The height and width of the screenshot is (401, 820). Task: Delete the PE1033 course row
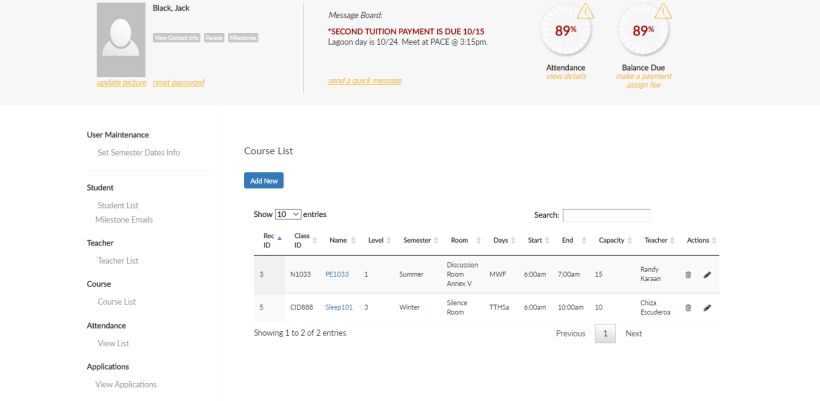tap(688, 274)
